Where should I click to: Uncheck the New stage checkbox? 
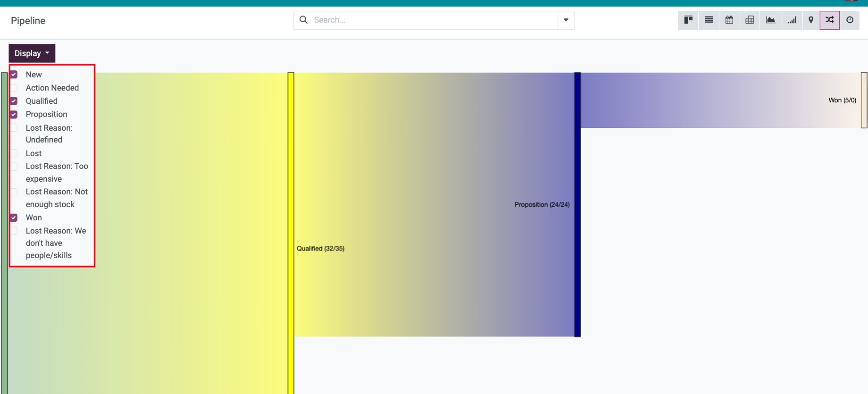pyautogui.click(x=14, y=75)
